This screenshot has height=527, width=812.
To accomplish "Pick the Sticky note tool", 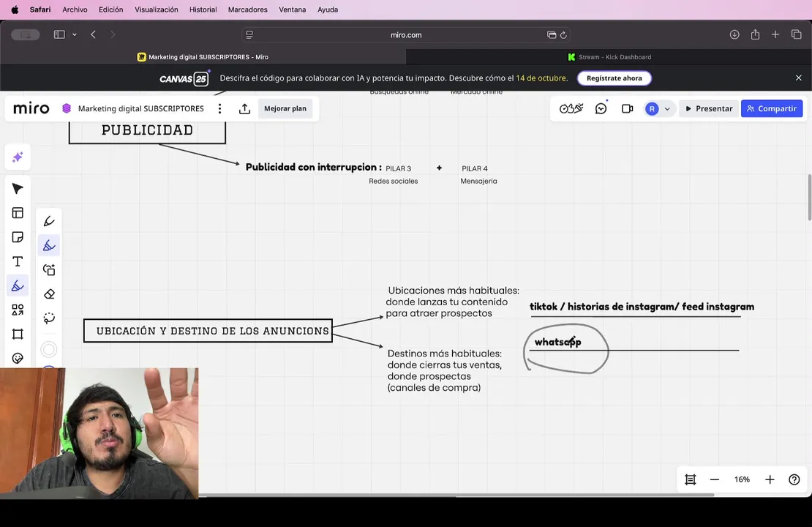I will (18, 237).
